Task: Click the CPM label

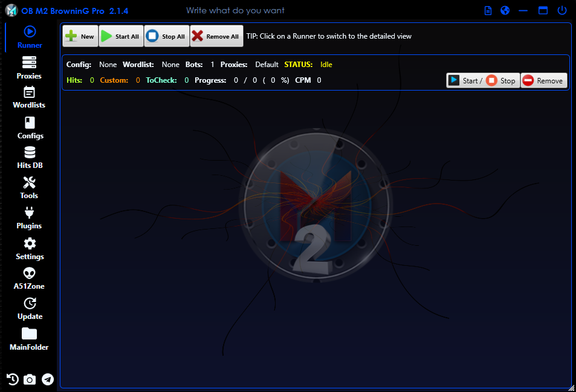Action: click(x=303, y=80)
